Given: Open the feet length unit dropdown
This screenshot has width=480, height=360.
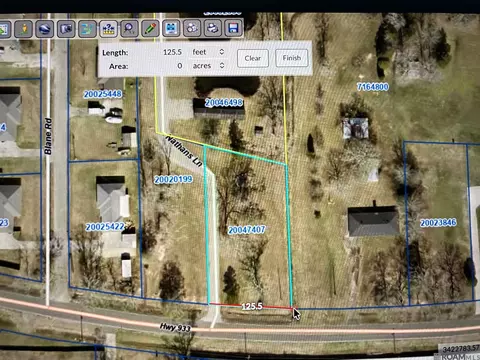Looking at the screenshot, I should (x=208, y=52).
